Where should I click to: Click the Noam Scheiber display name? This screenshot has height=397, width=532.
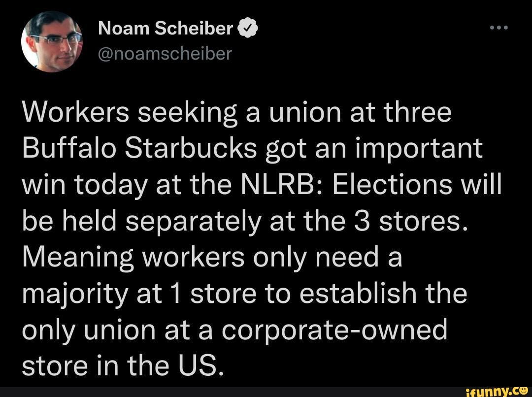coord(165,28)
